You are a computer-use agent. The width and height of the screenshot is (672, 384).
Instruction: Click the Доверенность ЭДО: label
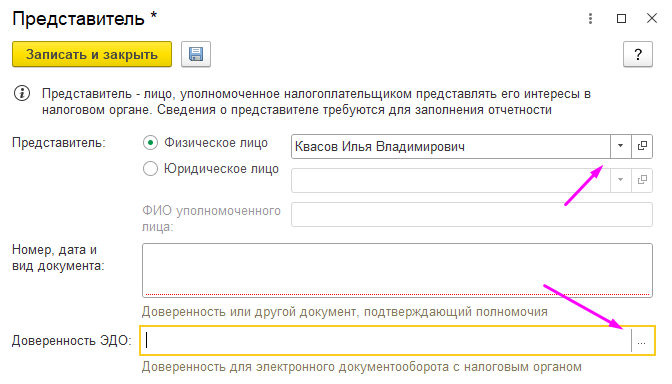(x=72, y=341)
